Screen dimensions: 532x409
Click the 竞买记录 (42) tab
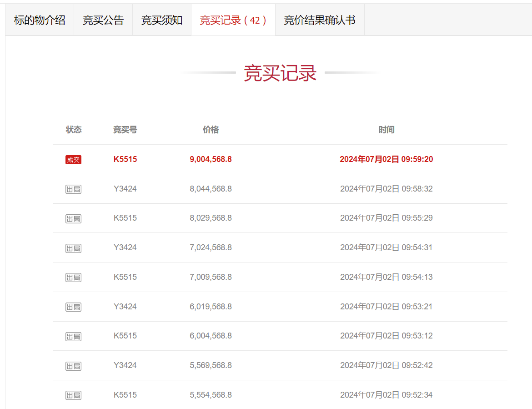[x=233, y=20]
